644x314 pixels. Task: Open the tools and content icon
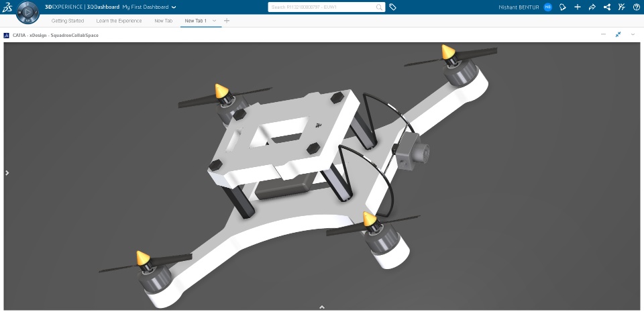click(x=622, y=7)
